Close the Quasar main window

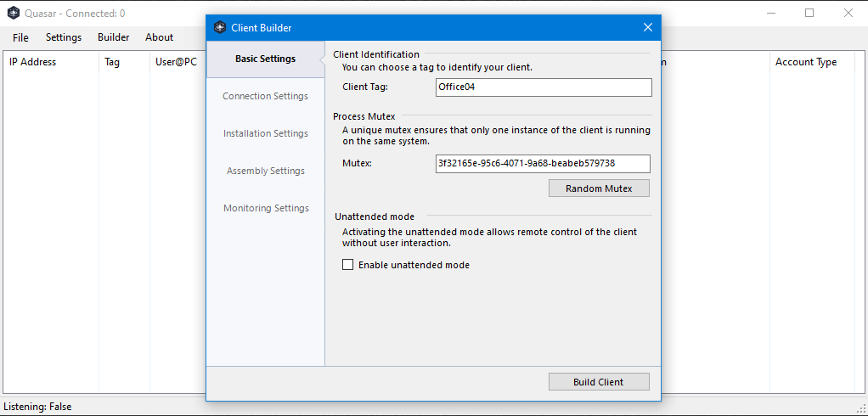coord(848,13)
